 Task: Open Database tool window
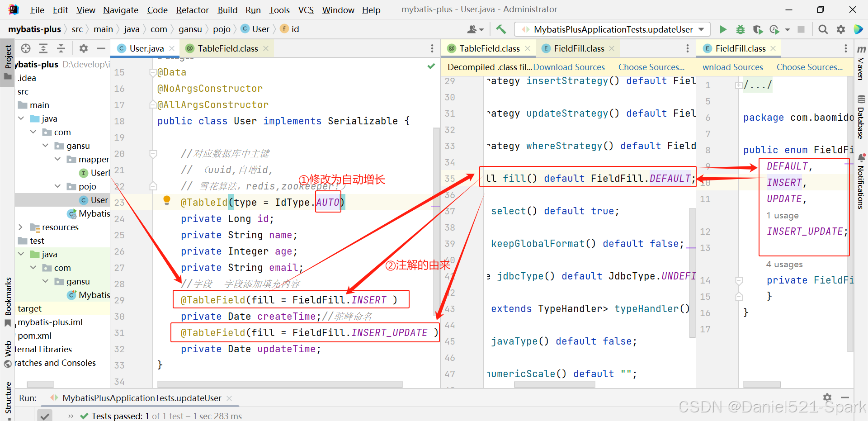(x=861, y=117)
